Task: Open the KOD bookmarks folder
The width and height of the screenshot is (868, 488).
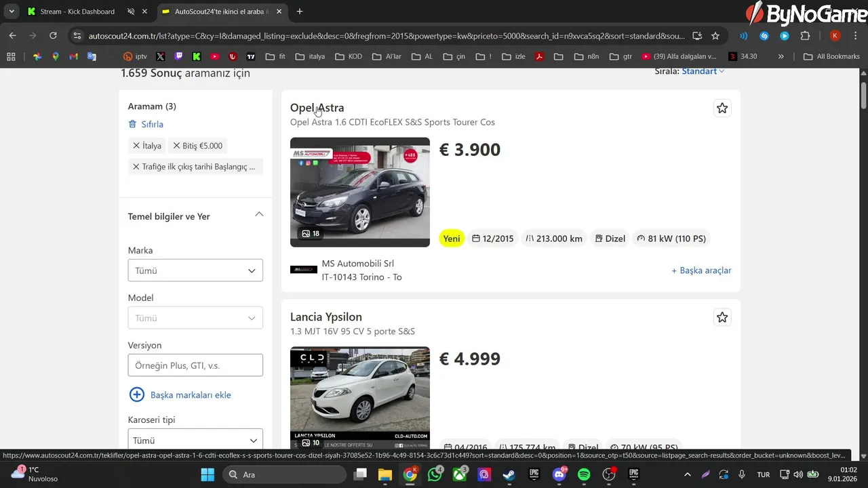Action: 349,57
